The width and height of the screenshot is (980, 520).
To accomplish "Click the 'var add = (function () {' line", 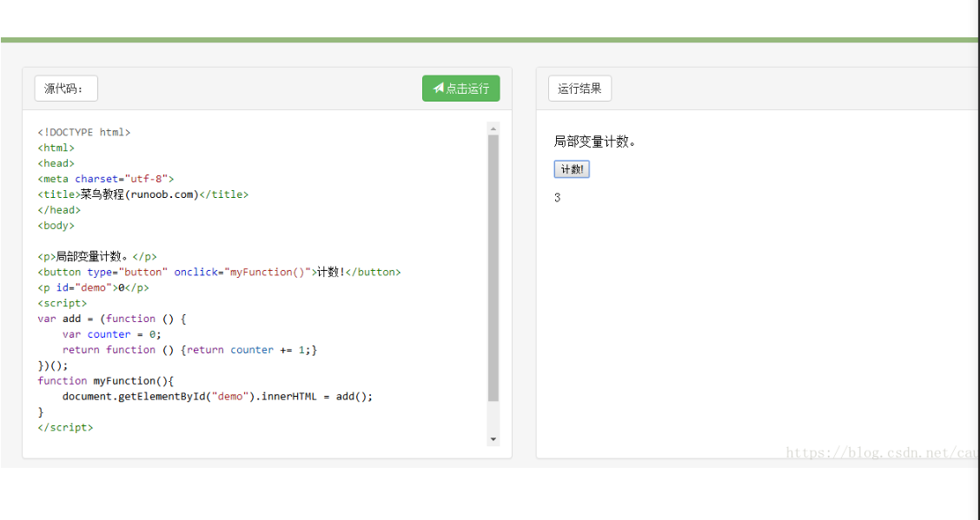I will [x=112, y=319].
